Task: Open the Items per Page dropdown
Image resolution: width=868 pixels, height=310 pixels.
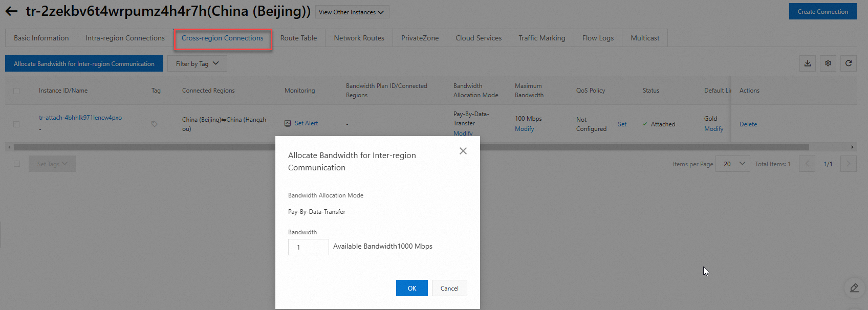Action: 733,164
